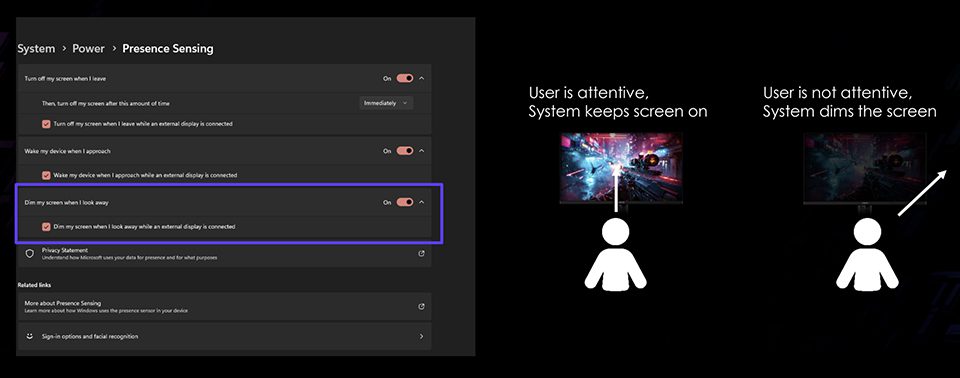Uncheck Dim my screen while external display connected

click(x=46, y=227)
